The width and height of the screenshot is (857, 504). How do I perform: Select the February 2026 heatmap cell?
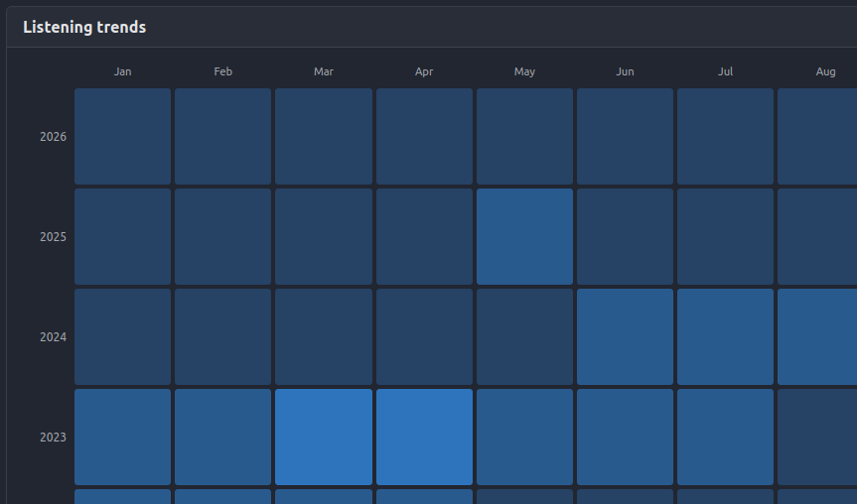click(x=223, y=137)
